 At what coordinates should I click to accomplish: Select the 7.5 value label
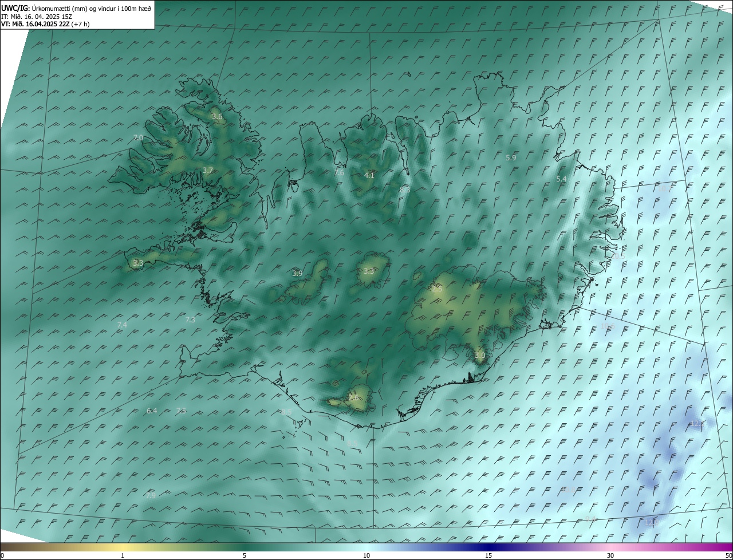181,411
